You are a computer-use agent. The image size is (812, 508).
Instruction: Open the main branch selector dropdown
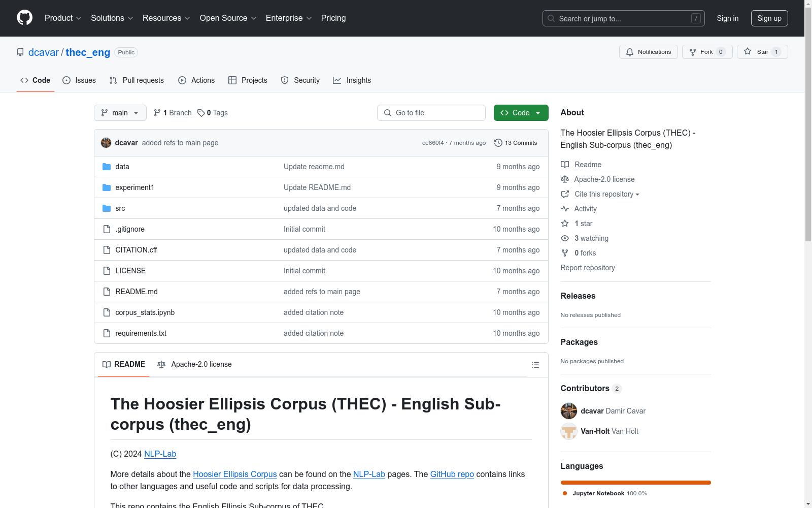click(x=120, y=113)
